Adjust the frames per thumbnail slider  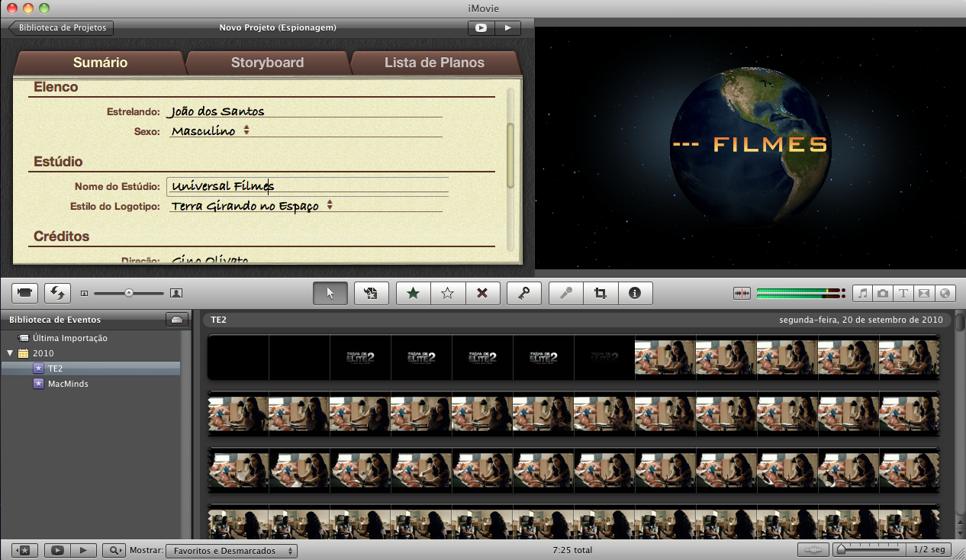pyautogui.click(x=870, y=549)
